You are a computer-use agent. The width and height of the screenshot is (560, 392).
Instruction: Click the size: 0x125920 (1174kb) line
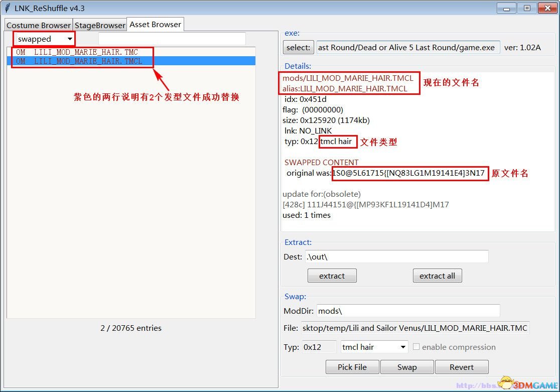326,120
